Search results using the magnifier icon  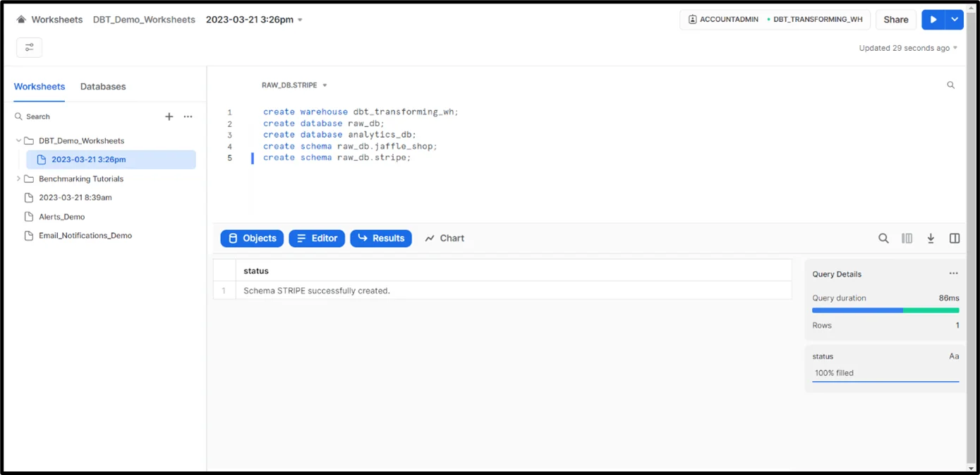point(883,239)
